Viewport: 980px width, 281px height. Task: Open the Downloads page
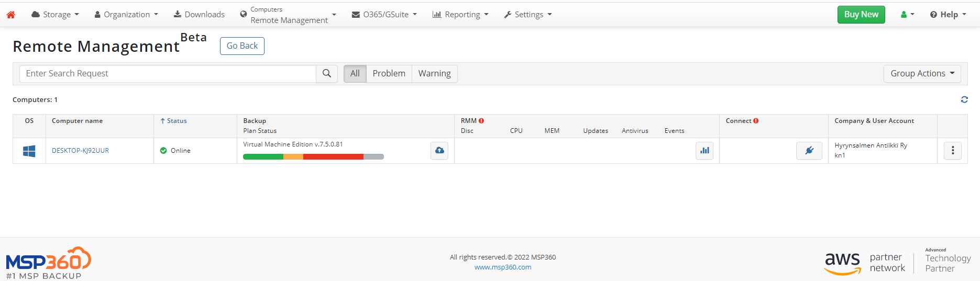199,15
